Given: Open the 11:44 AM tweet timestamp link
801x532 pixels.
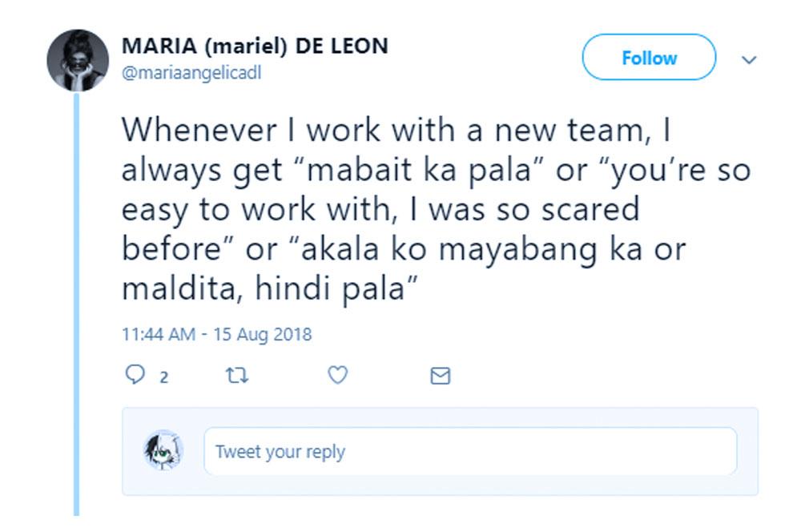Looking at the screenshot, I should click(158, 333).
